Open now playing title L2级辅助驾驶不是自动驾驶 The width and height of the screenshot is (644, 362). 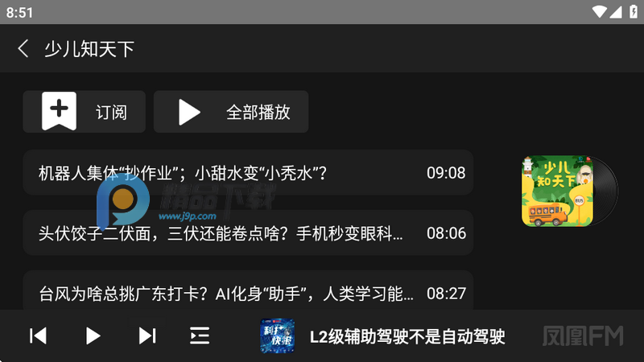click(407, 337)
